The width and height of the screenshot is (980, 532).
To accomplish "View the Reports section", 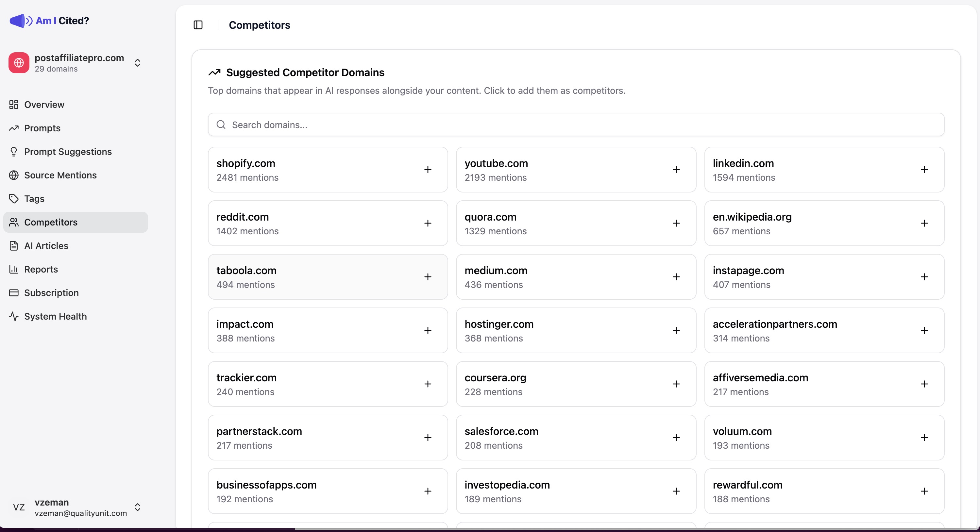I will coord(41,269).
